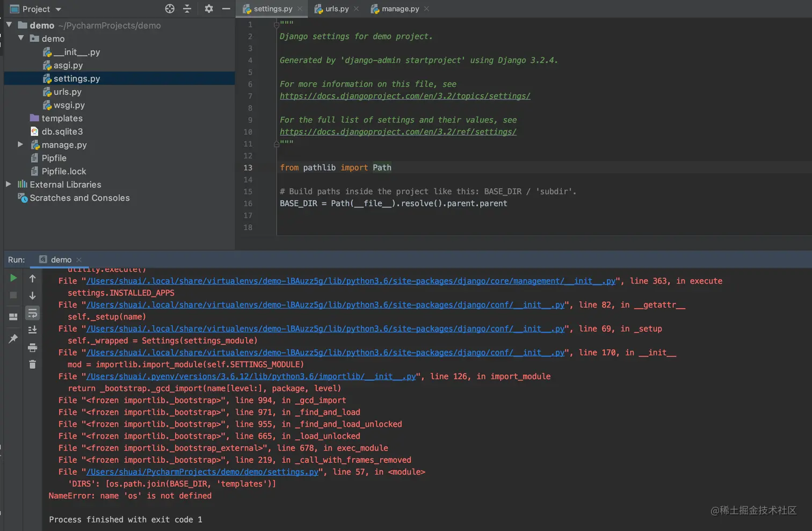Open the Project view dropdown
812x531 pixels.
point(59,9)
